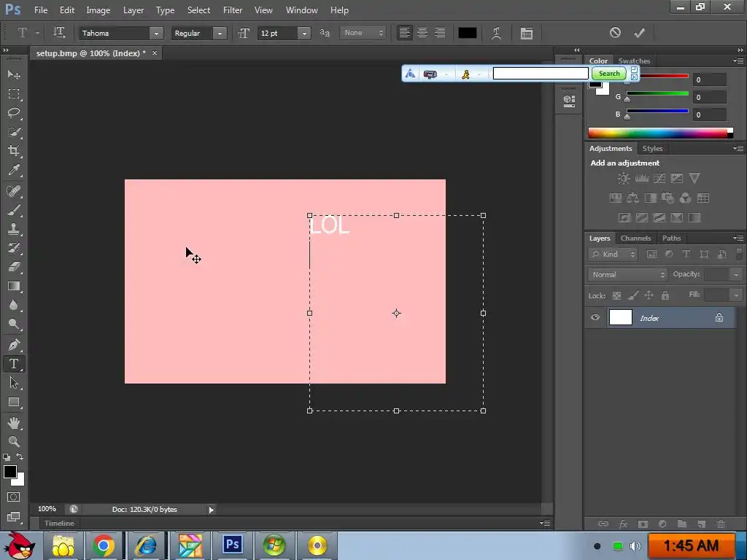Select the Eraser tool

14,267
